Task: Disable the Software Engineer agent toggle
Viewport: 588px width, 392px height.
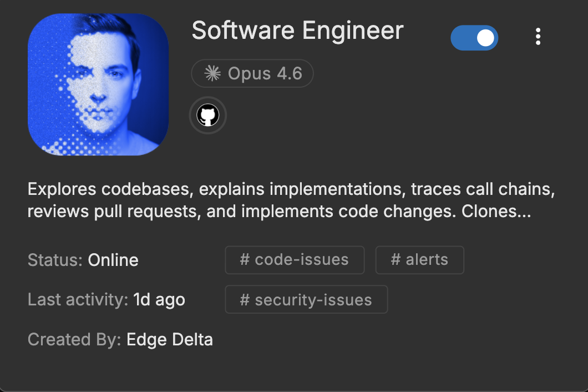Action: pyautogui.click(x=474, y=38)
